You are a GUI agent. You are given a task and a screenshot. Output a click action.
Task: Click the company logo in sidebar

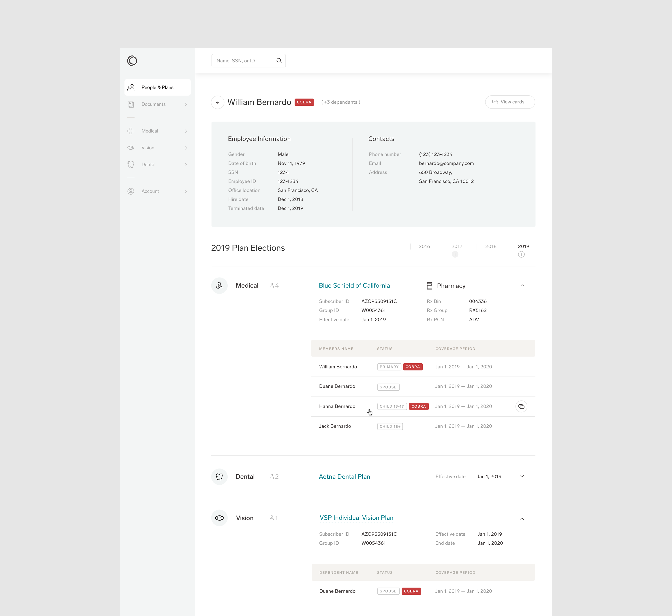click(x=132, y=61)
